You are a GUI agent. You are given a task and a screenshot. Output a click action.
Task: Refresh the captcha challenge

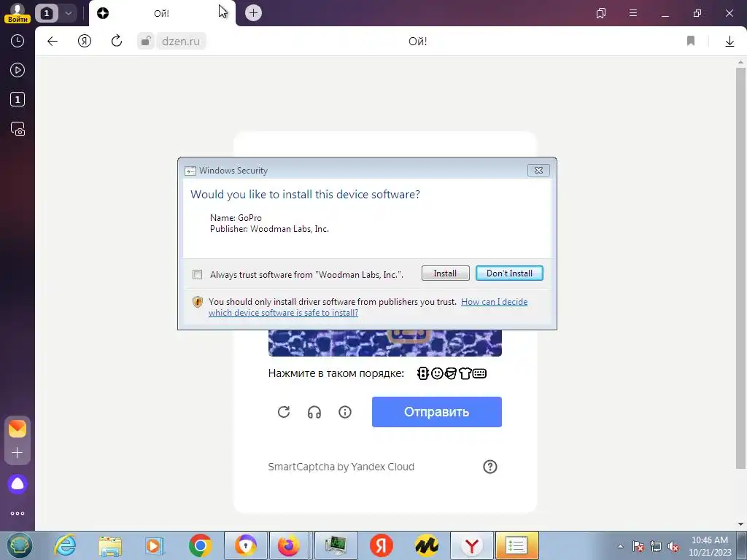click(x=284, y=412)
